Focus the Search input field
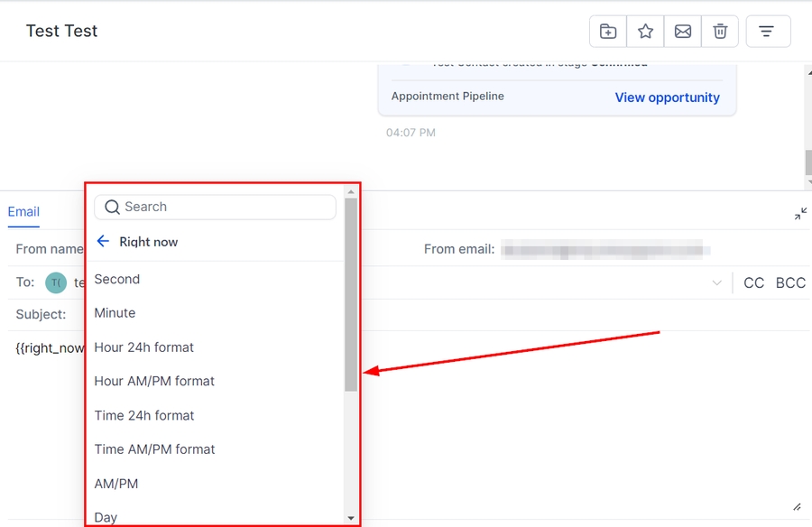 click(x=226, y=207)
